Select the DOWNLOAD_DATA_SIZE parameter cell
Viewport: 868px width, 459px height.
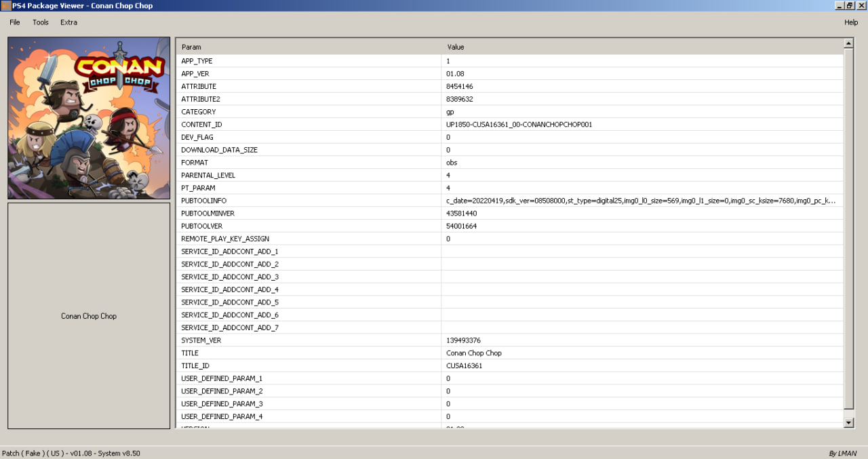[x=309, y=150]
